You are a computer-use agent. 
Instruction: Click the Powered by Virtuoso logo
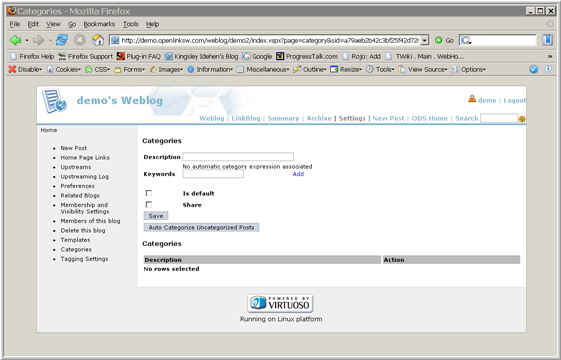[280, 303]
